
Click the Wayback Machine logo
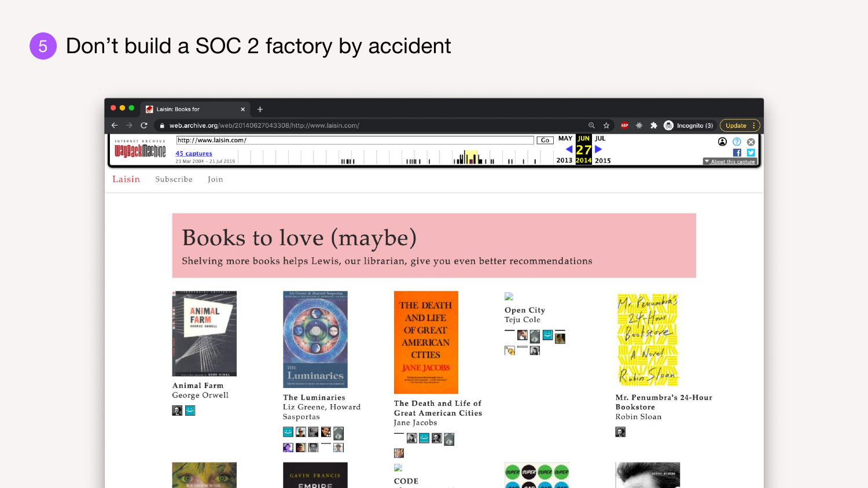(140, 150)
